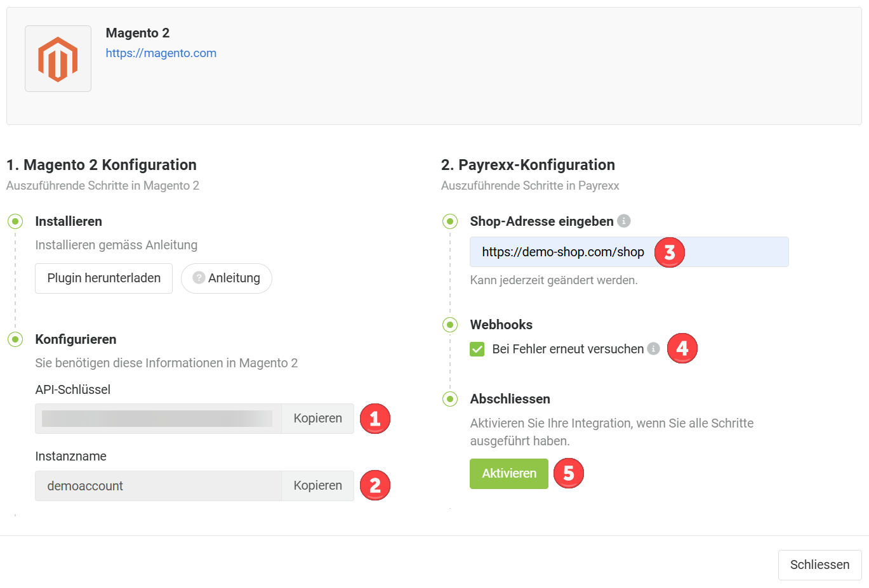This screenshot has width=869, height=588.
Task: Click the Magento 2 title text
Action: (x=138, y=33)
